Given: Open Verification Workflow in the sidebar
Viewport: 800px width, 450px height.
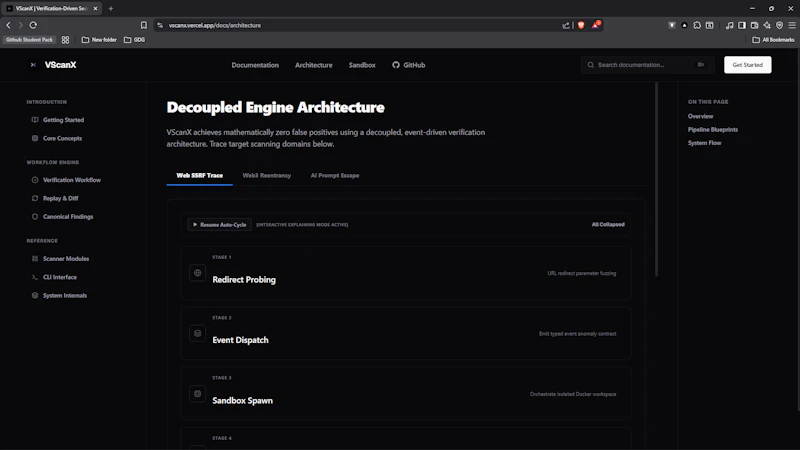Looking at the screenshot, I should (72, 180).
